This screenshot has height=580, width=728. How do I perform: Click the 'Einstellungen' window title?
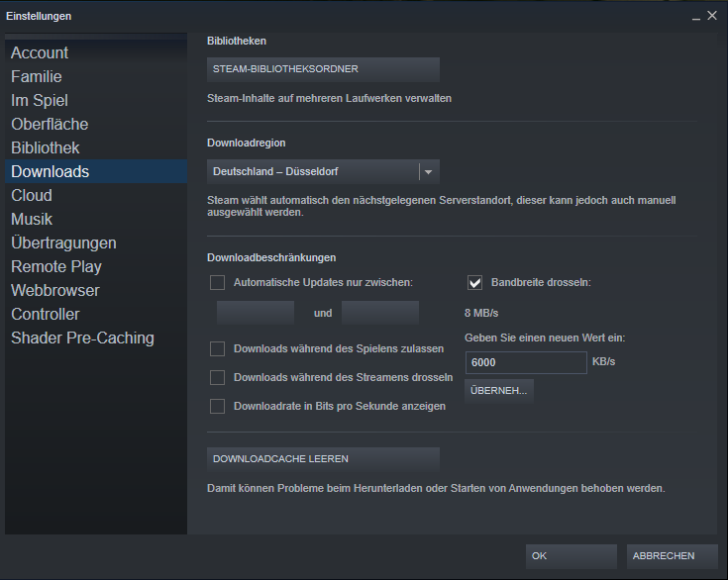click(39, 16)
